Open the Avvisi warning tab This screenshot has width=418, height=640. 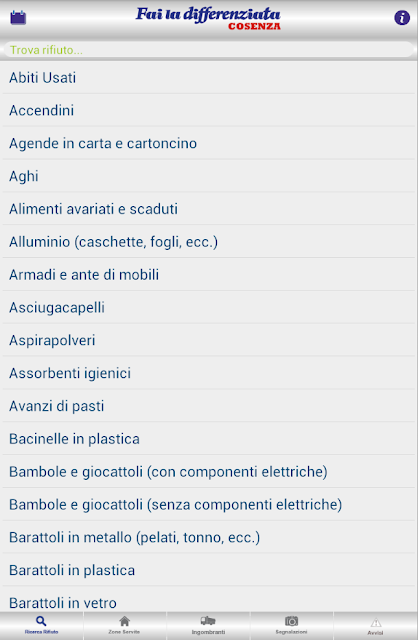click(376, 625)
